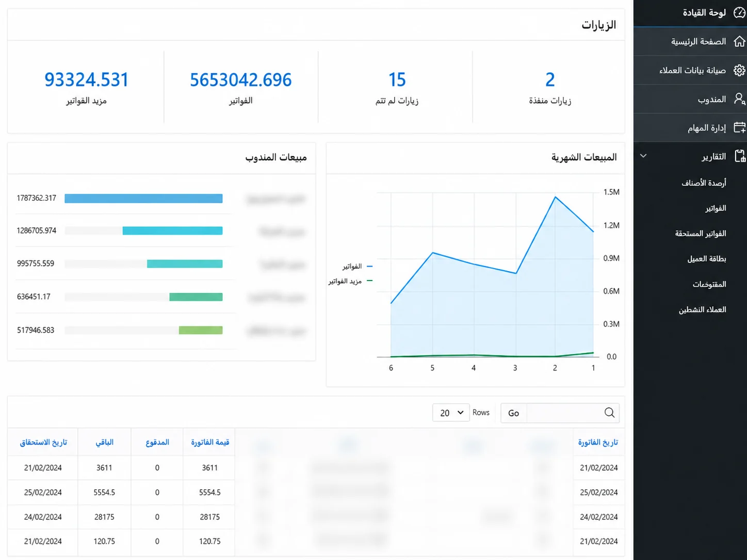Click chart peak point at month 2
The image size is (747, 560).
click(x=555, y=197)
